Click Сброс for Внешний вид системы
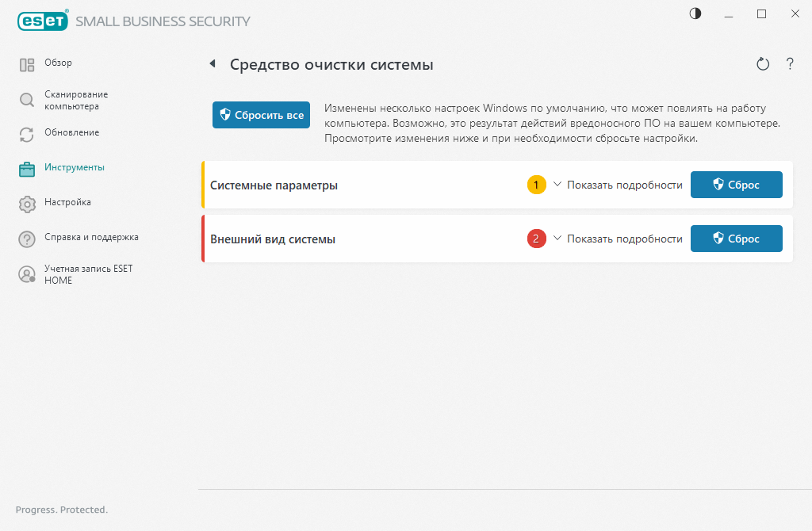 (x=736, y=238)
